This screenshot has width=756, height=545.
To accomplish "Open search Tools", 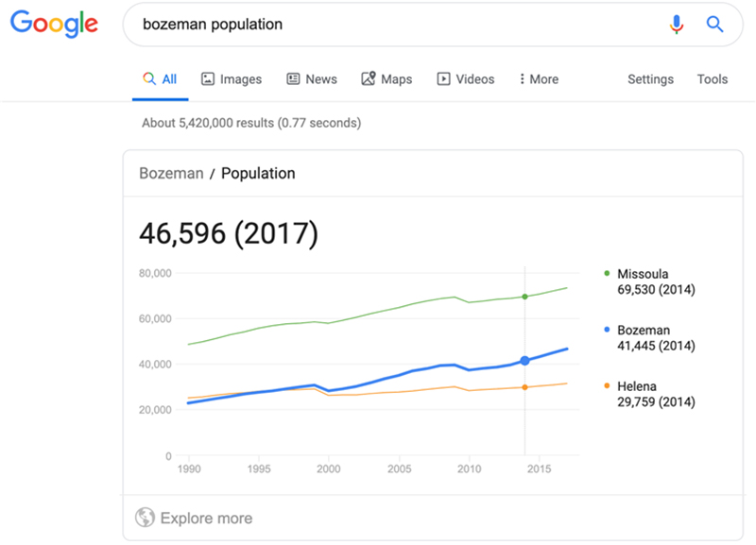I will coord(713,79).
